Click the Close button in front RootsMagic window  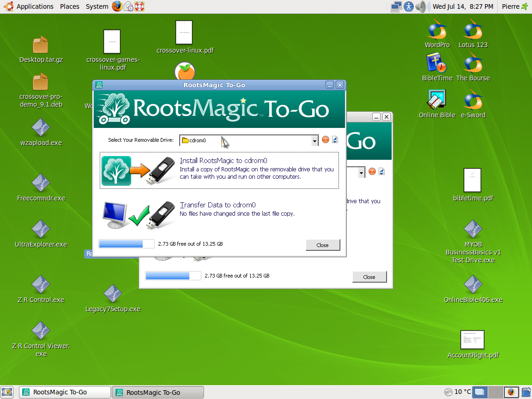point(323,245)
